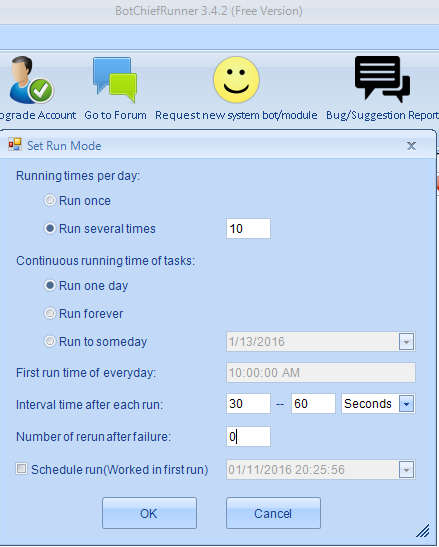Viewport: 439px width, 547px height.
Task: Select the Run forever radio button
Action: 50,313
